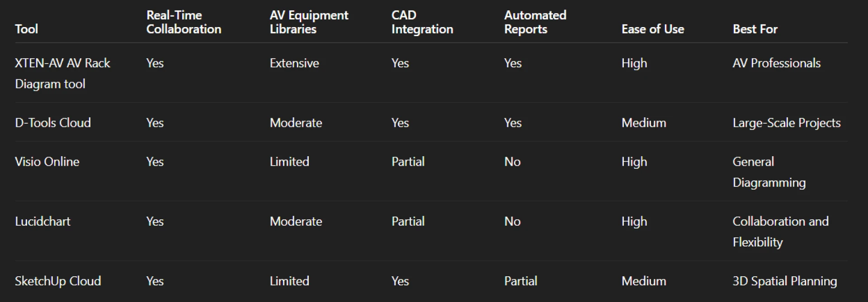Click the Best For column header
868x302 pixels.
pos(755,29)
